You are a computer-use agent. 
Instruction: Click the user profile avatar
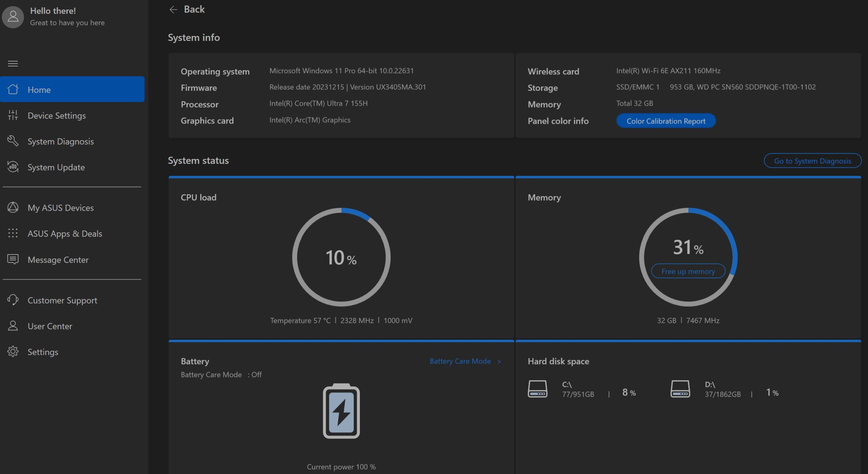[13, 17]
